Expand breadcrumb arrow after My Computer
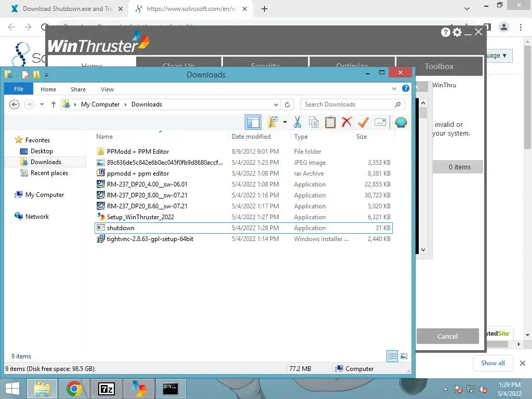532x399 pixels. [126, 104]
